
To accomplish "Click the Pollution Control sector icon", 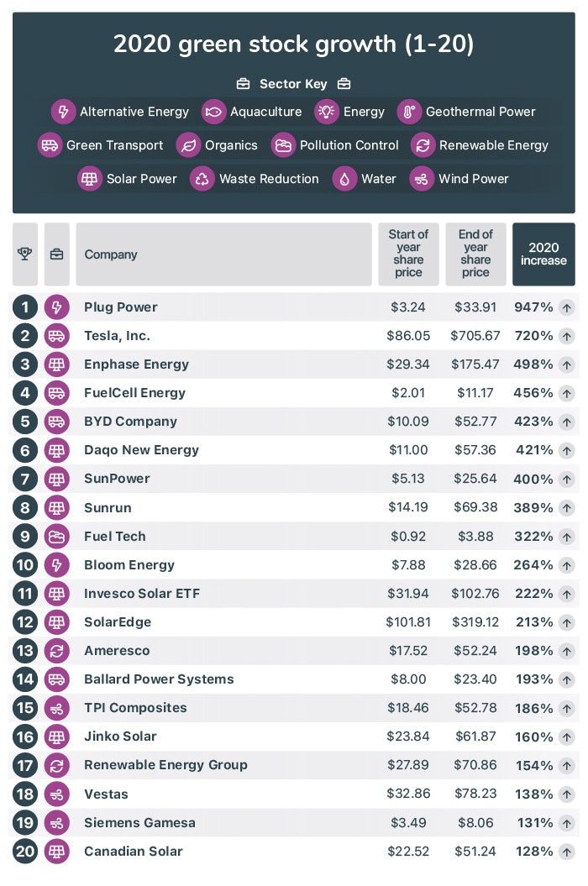I will click(284, 145).
